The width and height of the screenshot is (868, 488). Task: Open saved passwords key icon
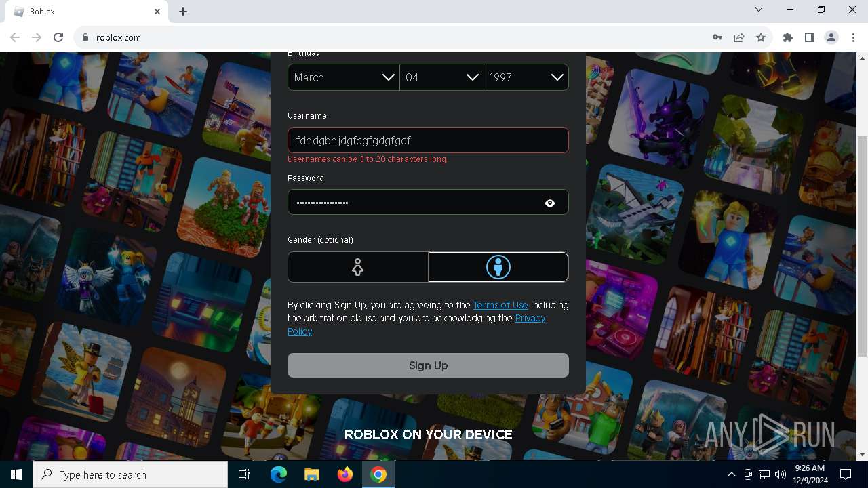click(x=717, y=37)
